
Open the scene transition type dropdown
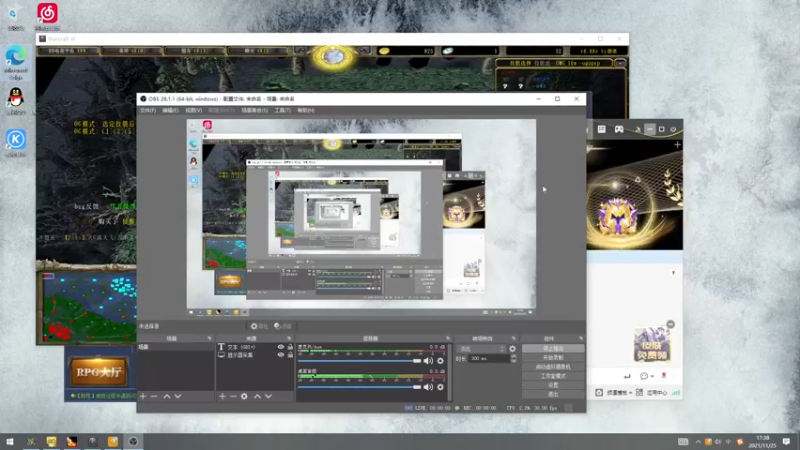click(x=482, y=349)
